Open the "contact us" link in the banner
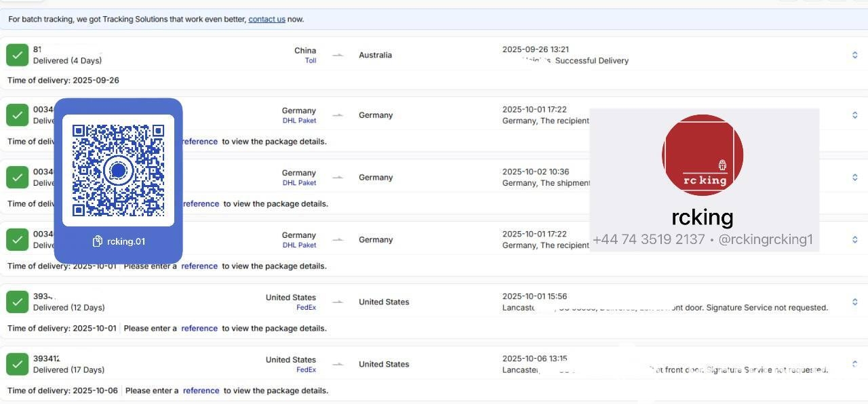The image size is (868, 404). point(267,19)
